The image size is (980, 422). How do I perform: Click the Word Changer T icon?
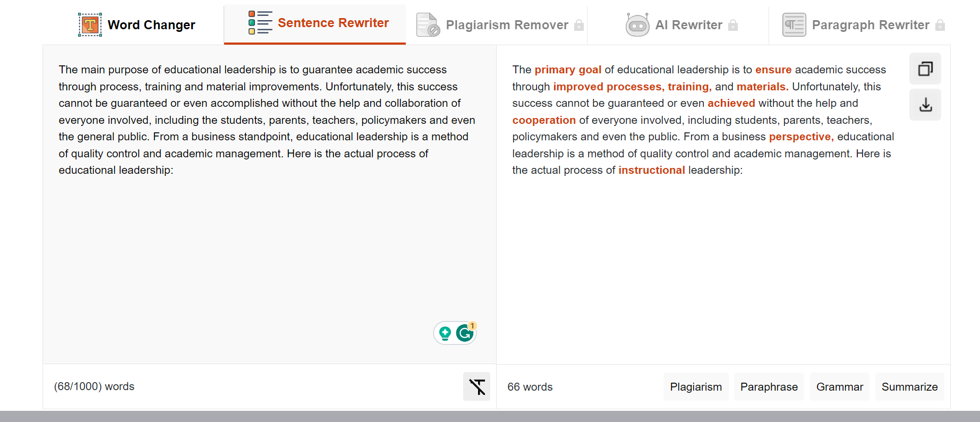[x=90, y=25]
